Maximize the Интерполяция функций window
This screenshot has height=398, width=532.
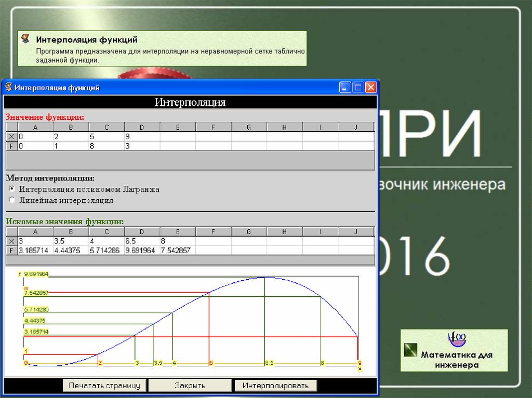pos(358,87)
